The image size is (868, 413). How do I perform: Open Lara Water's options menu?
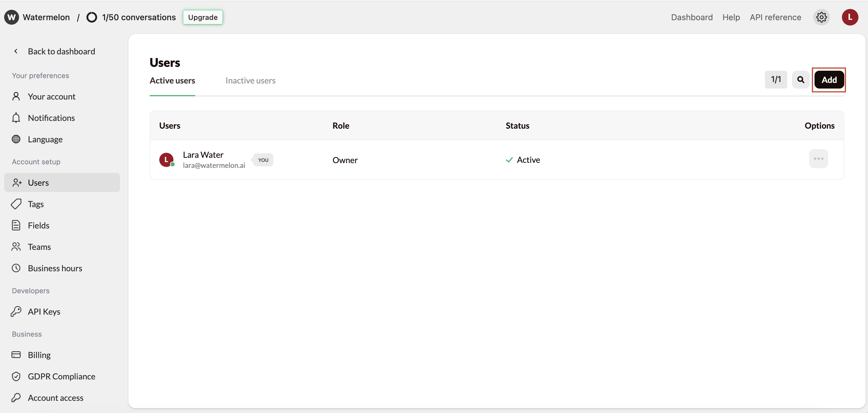click(818, 159)
